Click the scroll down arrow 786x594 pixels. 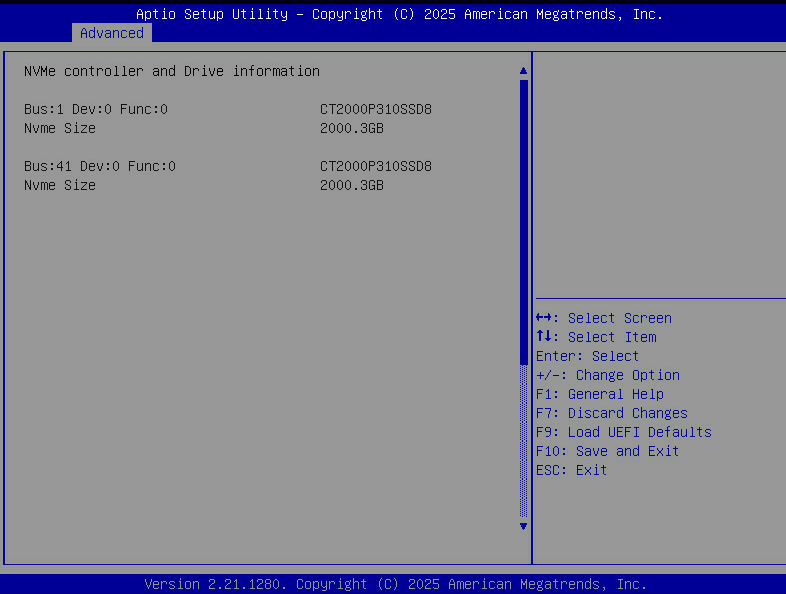(523, 525)
